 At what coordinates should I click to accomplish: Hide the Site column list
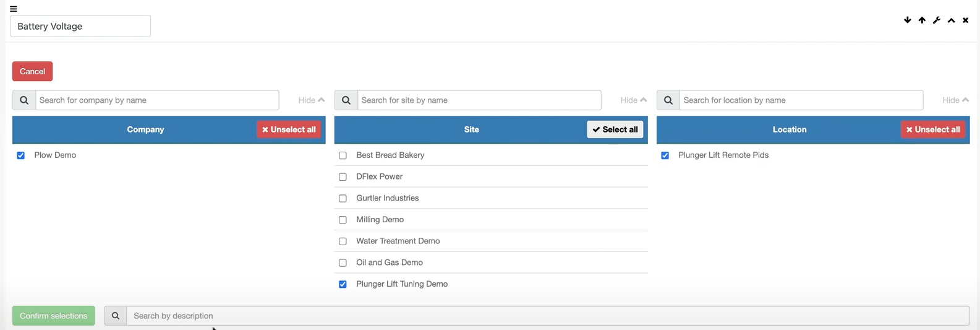point(634,100)
